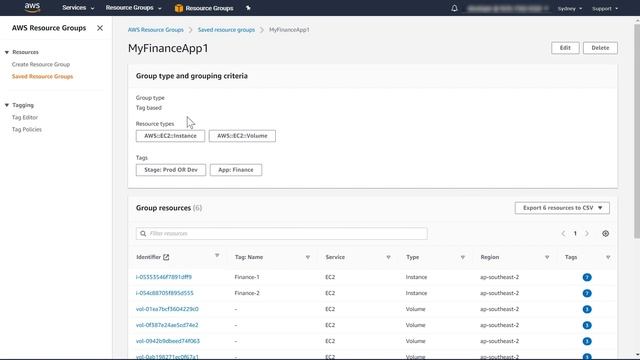Click the Edit button
The height and width of the screenshot is (360, 640).
pyautogui.click(x=565, y=48)
